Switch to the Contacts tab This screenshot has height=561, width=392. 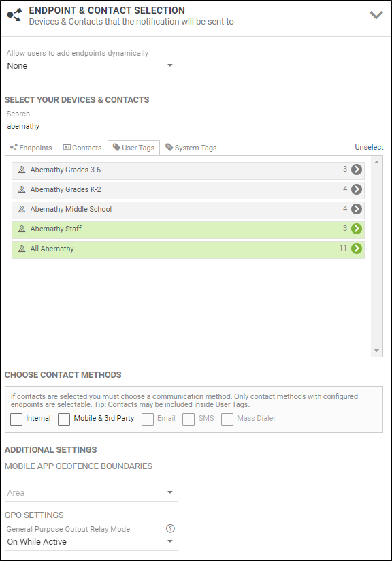pyautogui.click(x=82, y=148)
